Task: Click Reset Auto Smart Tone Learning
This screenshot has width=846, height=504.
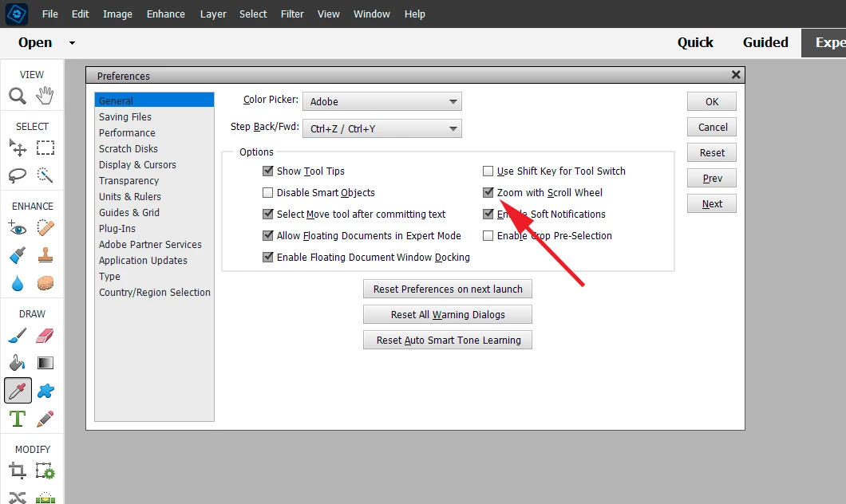Action: [x=447, y=341]
